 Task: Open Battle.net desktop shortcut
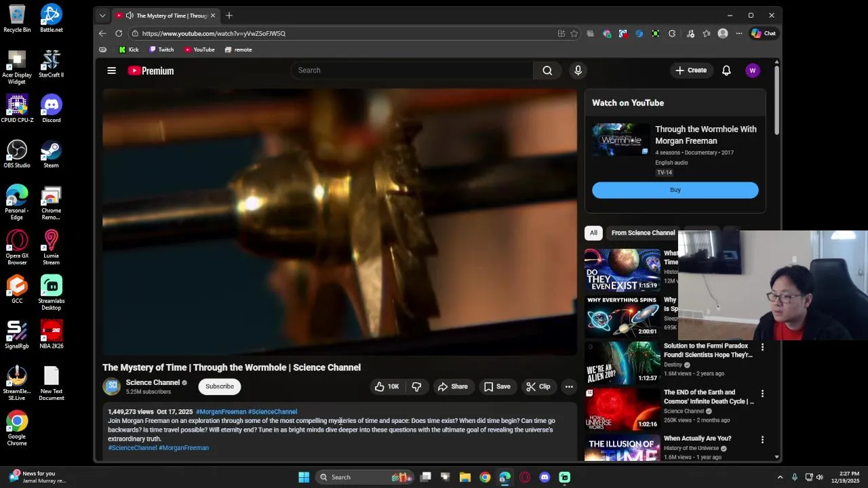tap(51, 18)
